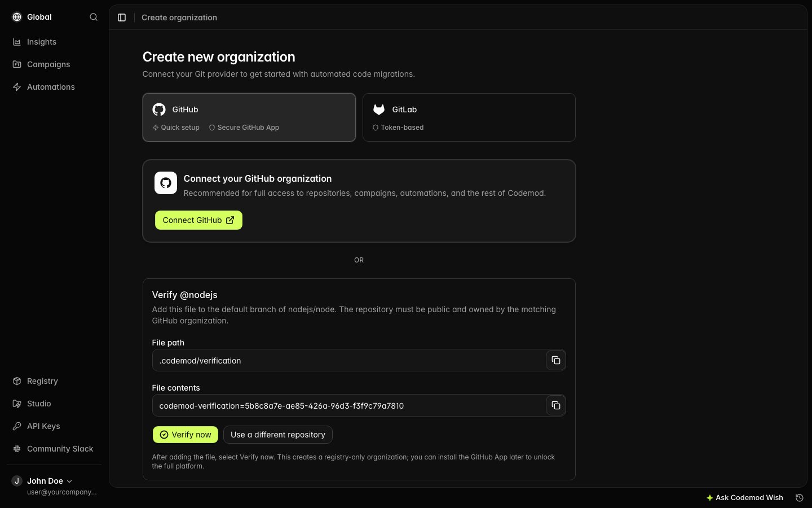Select the GitHub provider card
Viewport: 812px width, 508px height.
click(x=249, y=117)
